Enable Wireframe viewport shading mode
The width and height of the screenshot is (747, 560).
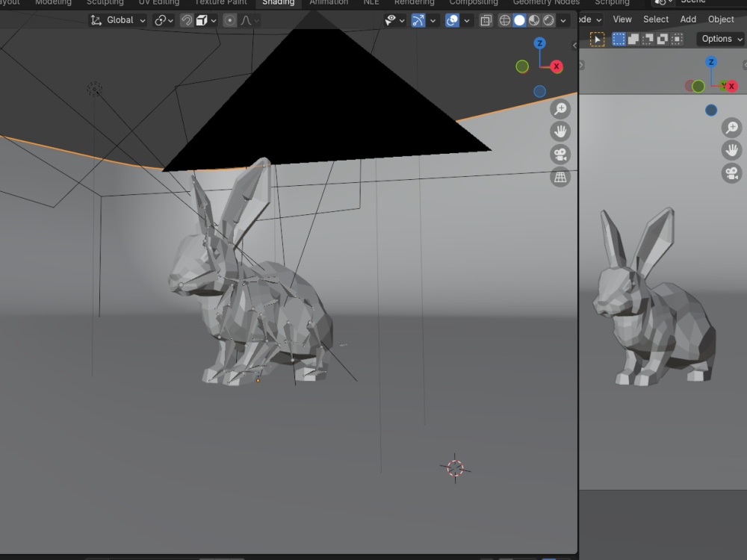[505, 20]
